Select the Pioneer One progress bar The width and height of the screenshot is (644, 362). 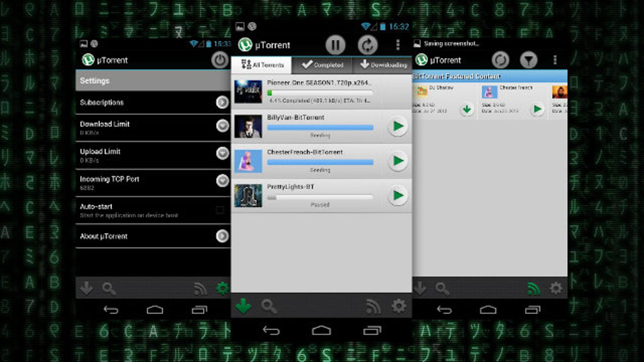pyautogui.click(x=320, y=93)
